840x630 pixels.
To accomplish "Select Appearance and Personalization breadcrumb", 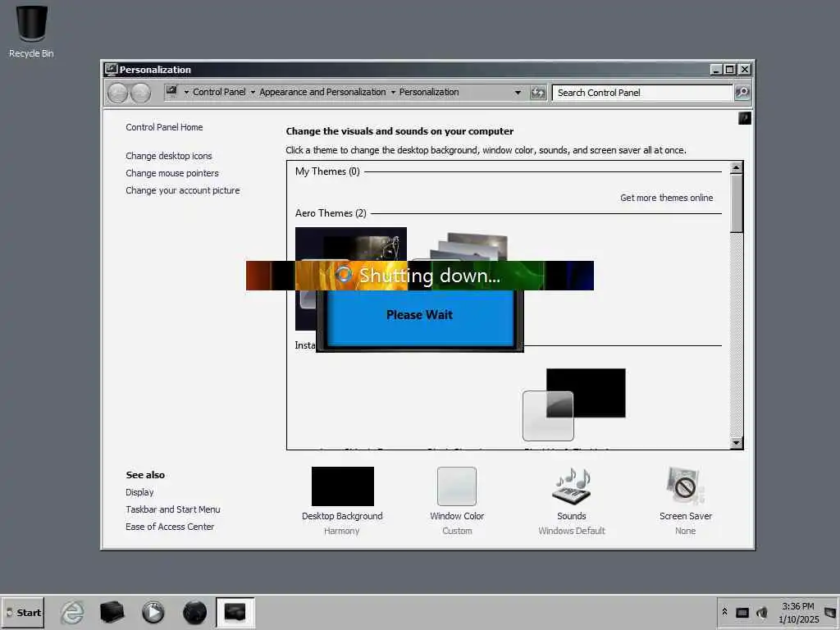I will (322, 92).
